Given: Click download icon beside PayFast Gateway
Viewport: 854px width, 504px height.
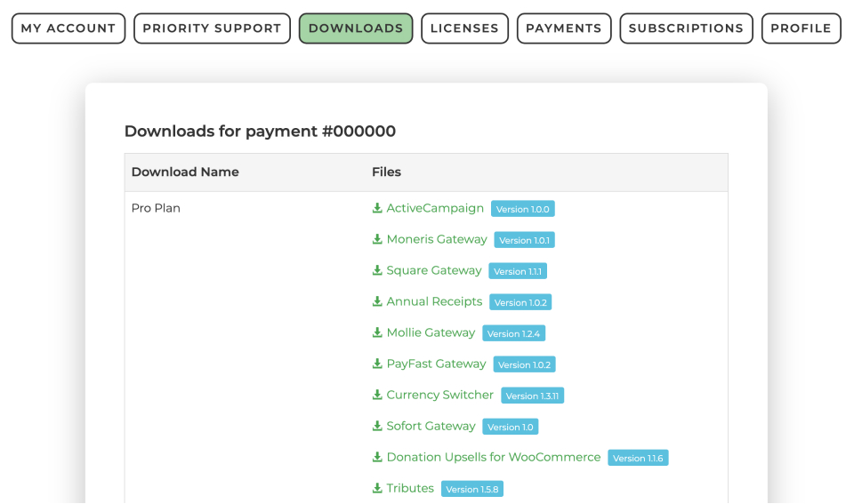Looking at the screenshot, I should [377, 363].
